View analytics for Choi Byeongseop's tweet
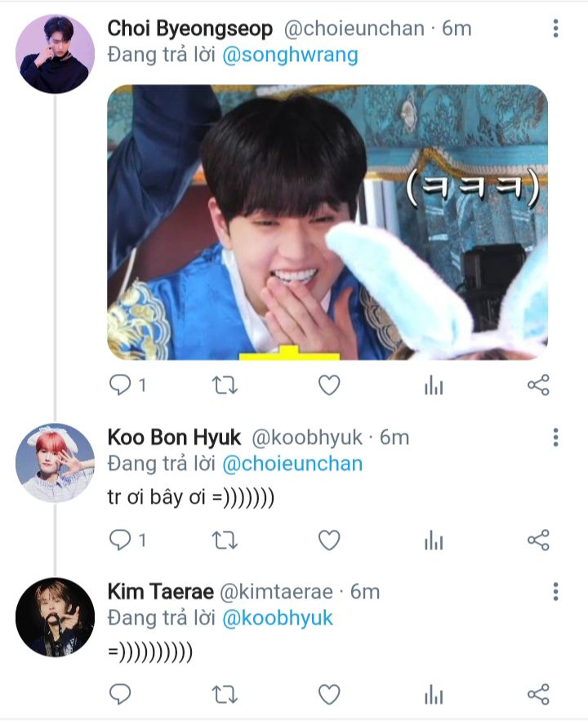Screen dimensions: 588x725 [433, 385]
